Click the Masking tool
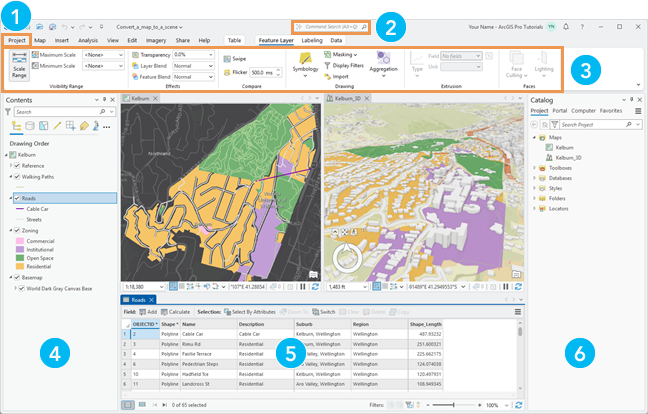This screenshot has width=648, height=414. (341, 55)
